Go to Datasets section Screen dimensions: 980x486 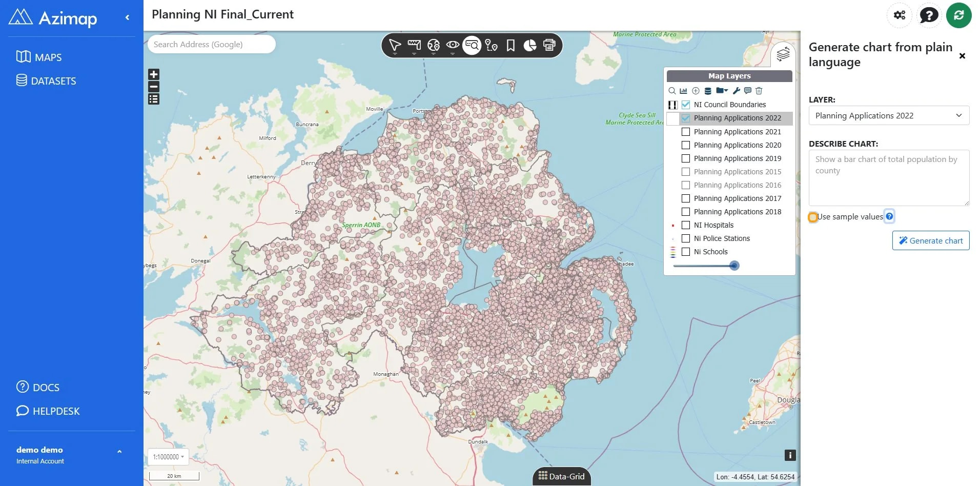[x=46, y=80]
